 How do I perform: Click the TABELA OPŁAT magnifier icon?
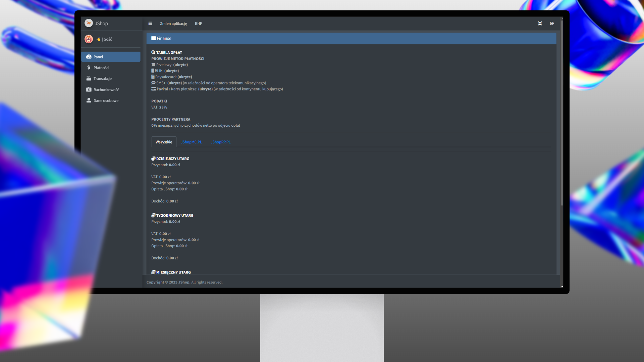[153, 52]
